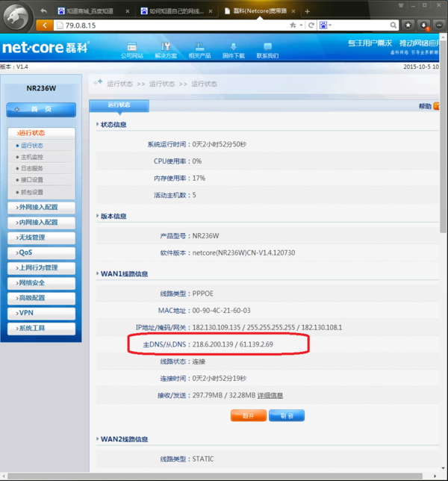Screen dimensions: 448x481
Task: Expand the VPN menu
Action: pos(41,313)
